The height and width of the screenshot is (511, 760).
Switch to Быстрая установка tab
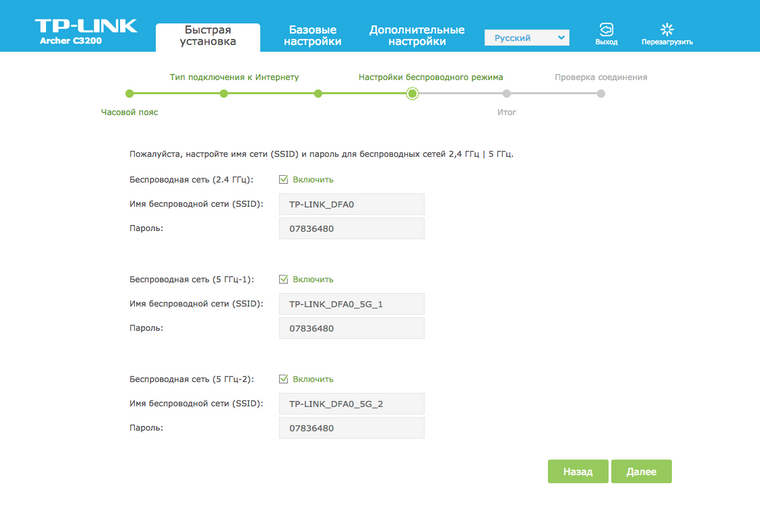point(208,36)
